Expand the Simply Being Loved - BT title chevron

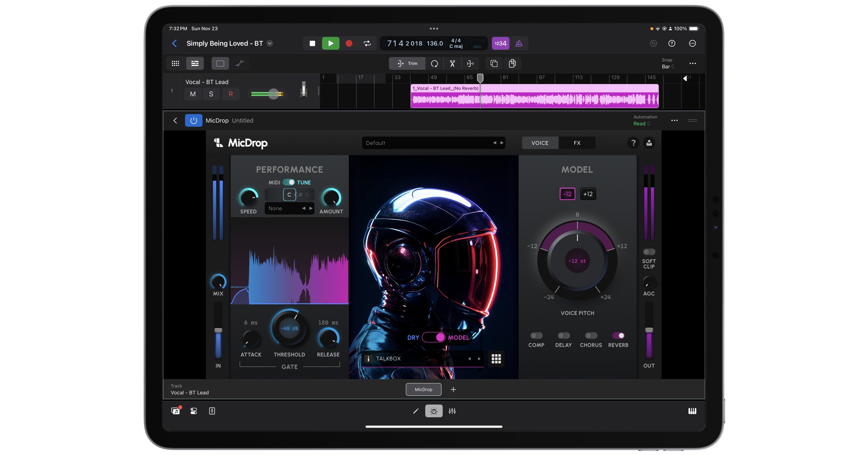click(270, 43)
